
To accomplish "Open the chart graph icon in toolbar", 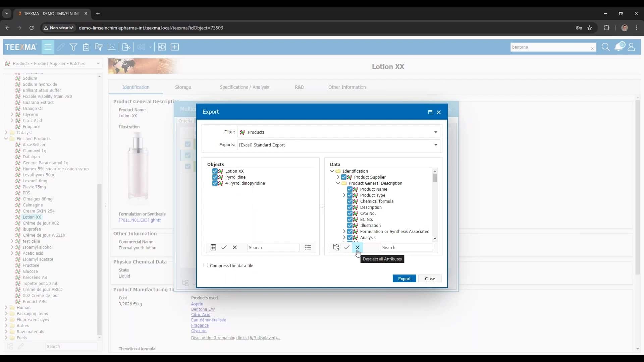I will [x=111, y=47].
